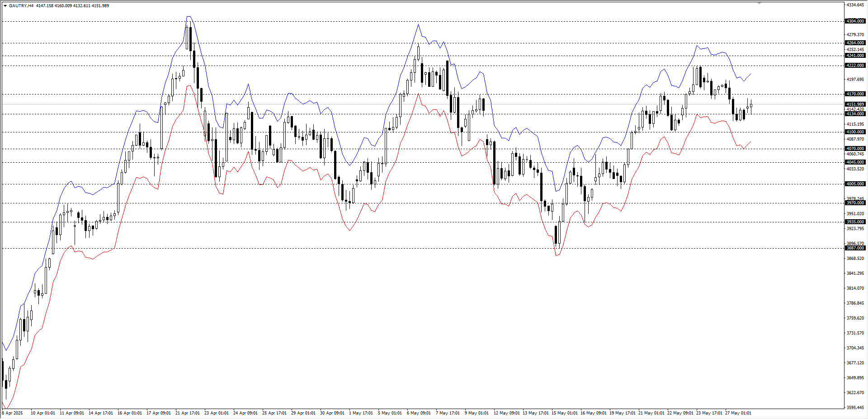Click the 4334.645 price scale value
868x419 pixels.
coord(855,5)
